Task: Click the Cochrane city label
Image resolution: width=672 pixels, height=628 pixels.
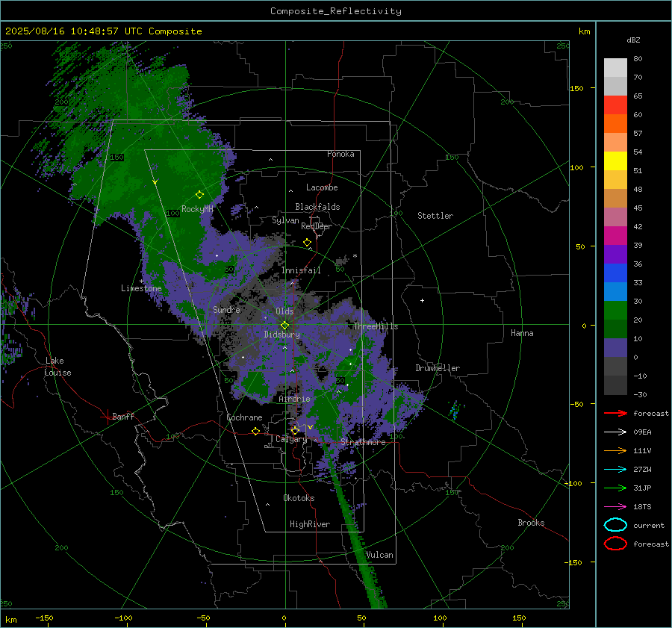Action: 244,417
